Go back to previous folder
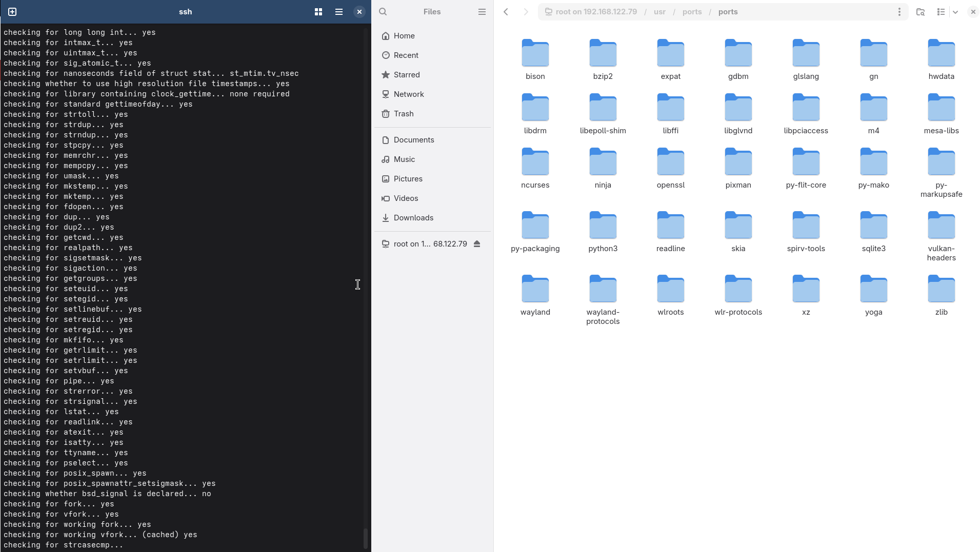The width and height of the screenshot is (980, 552). (x=506, y=12)
